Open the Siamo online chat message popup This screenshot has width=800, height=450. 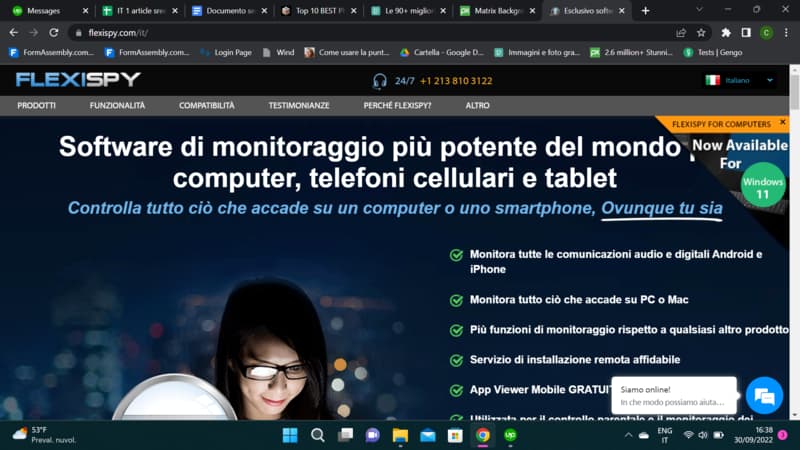pos(674,395)
